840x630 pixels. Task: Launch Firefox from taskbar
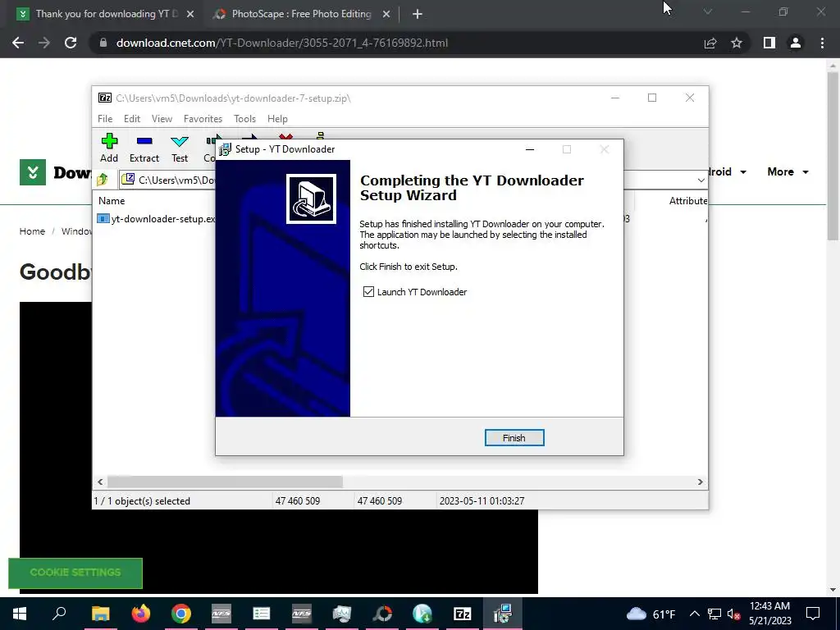click(141, 614)
